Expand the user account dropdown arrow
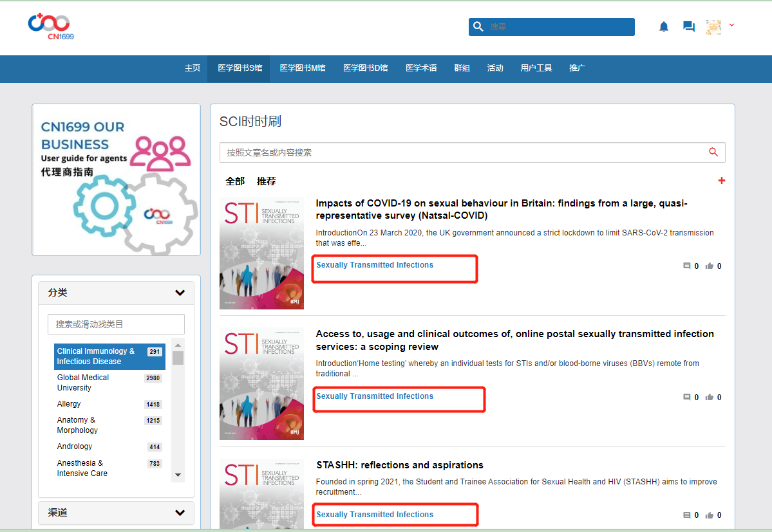The height and width of the screenshot is (532, 772). (x=731, y=25)
